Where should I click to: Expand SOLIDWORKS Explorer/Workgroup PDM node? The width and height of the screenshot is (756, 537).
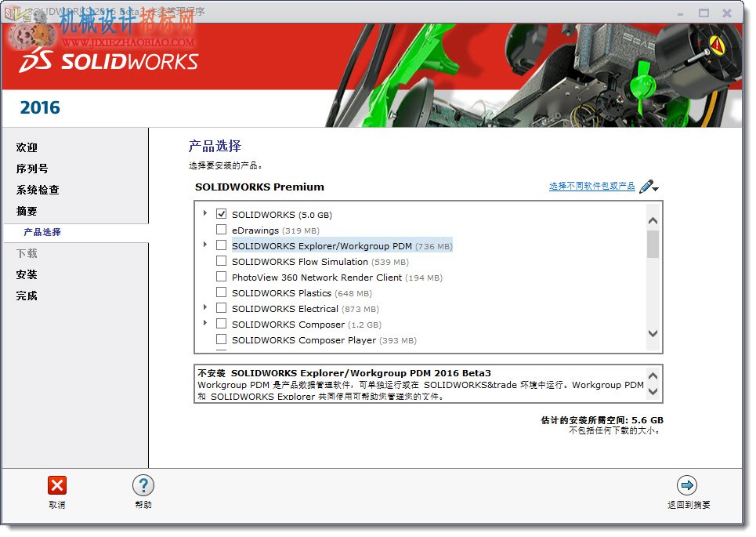point(205,245)
